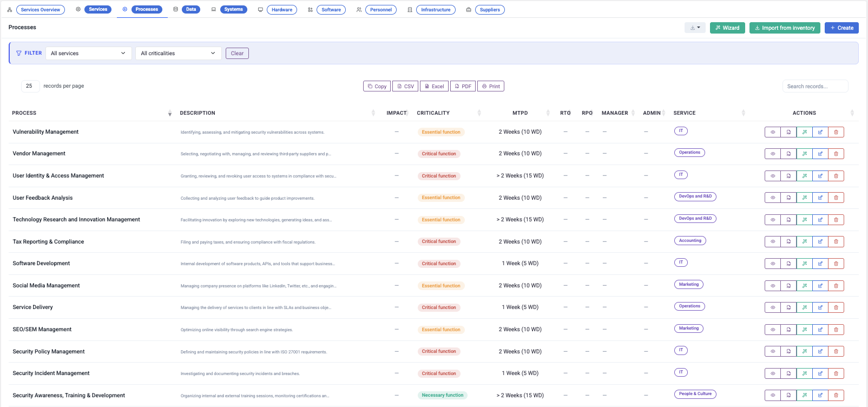The width and height of the screenshot is (868, 407).
Task: Delete the Software Development process
Action: coord(836,264)
